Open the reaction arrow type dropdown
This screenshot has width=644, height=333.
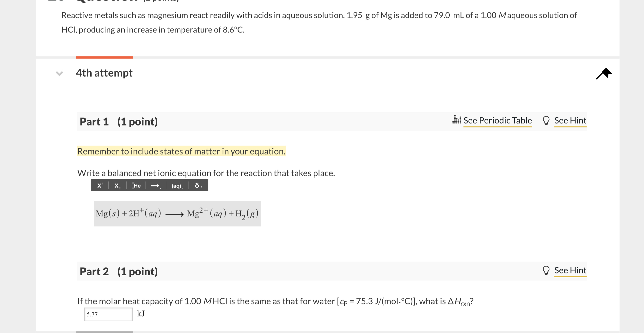(161, 188)
